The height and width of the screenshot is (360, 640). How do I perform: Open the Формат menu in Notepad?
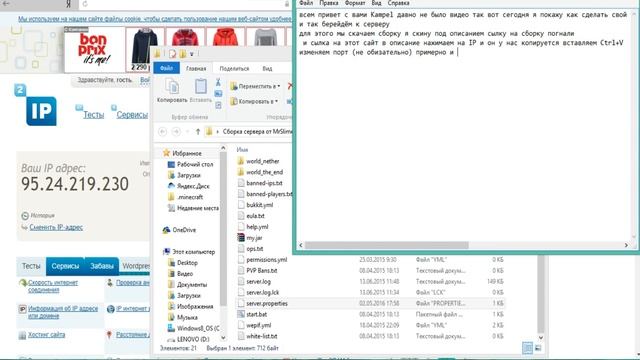[355, 3]
